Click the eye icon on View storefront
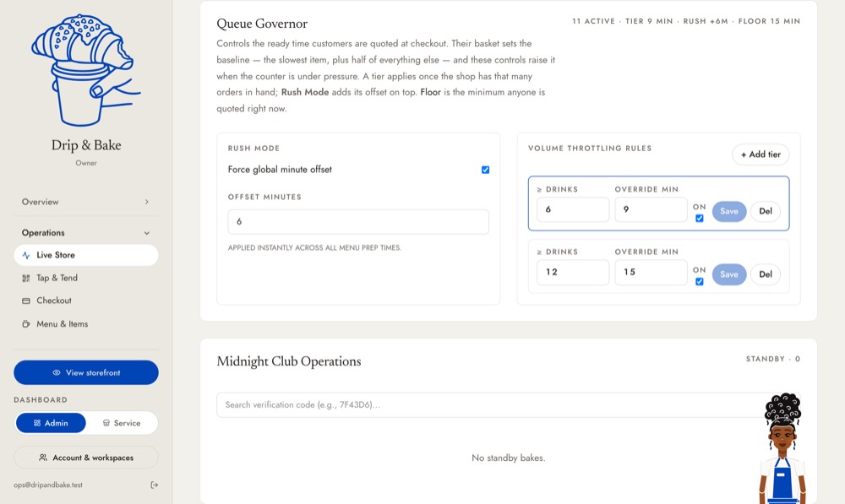845x504 pixels. (x=56, y=372)
